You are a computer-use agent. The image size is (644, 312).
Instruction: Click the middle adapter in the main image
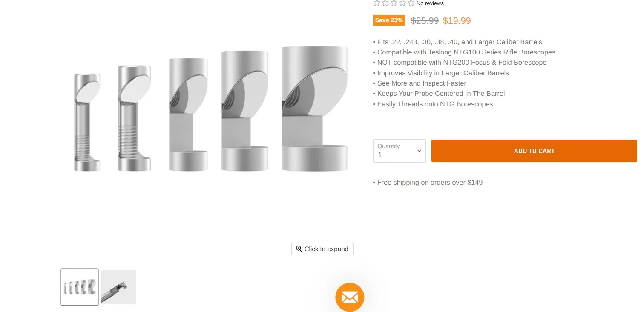pos(188,114)
